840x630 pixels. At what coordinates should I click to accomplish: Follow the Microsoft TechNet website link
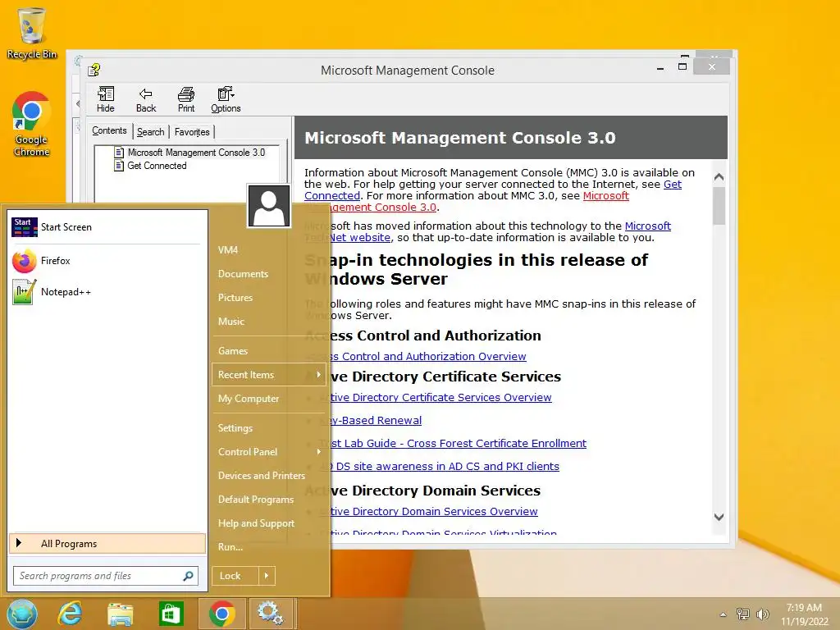648,226
